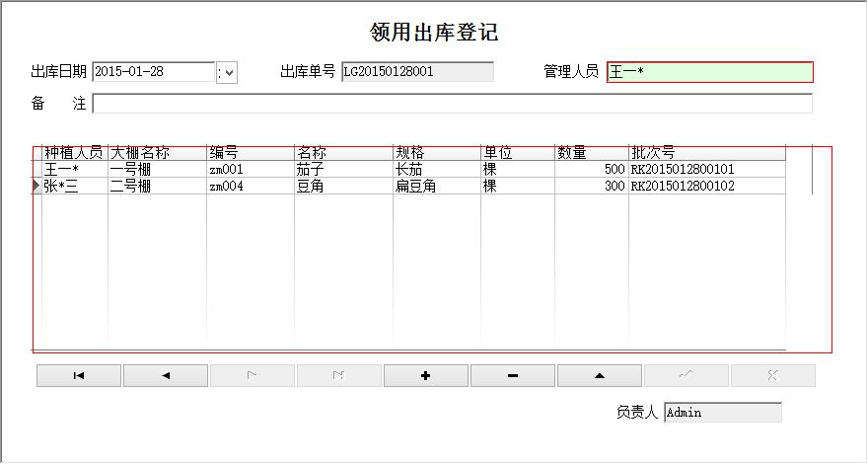868x464 pixels.
Task: Click the 数量 column header
Action: (592, 152)
